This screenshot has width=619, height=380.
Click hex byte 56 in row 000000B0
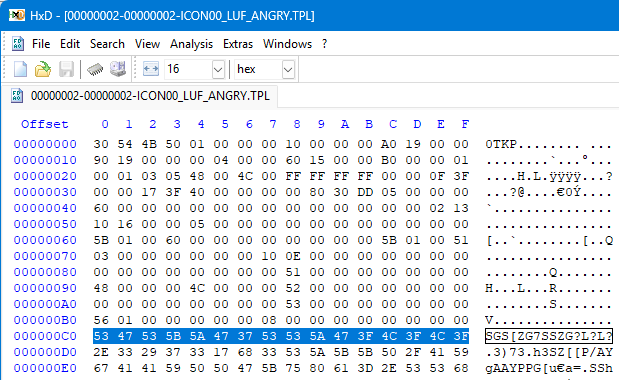pyautogui.click(x=101, y=320)
